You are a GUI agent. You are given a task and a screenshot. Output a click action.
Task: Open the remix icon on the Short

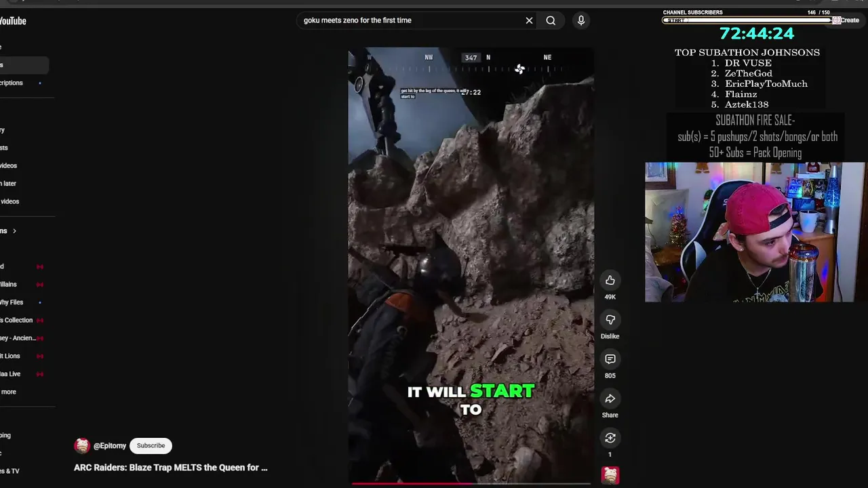click(x=610, y=438)
